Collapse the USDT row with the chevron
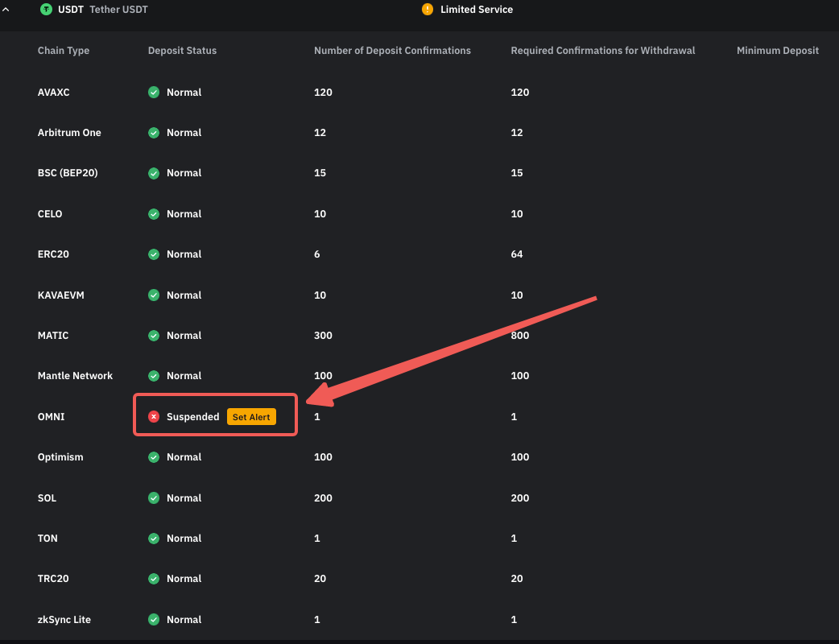 [x=6, y=10]
